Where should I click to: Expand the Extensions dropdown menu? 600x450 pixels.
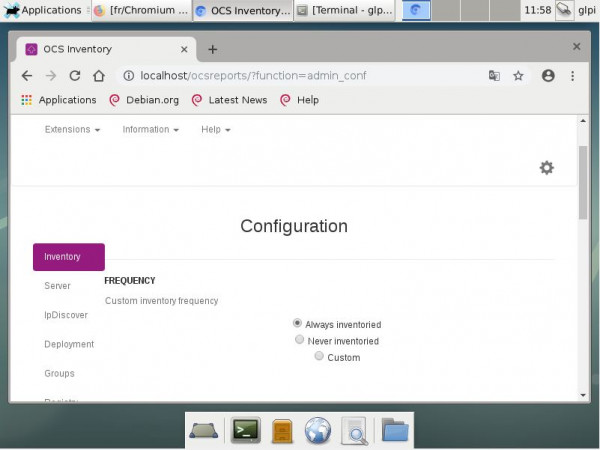point(72,129)
